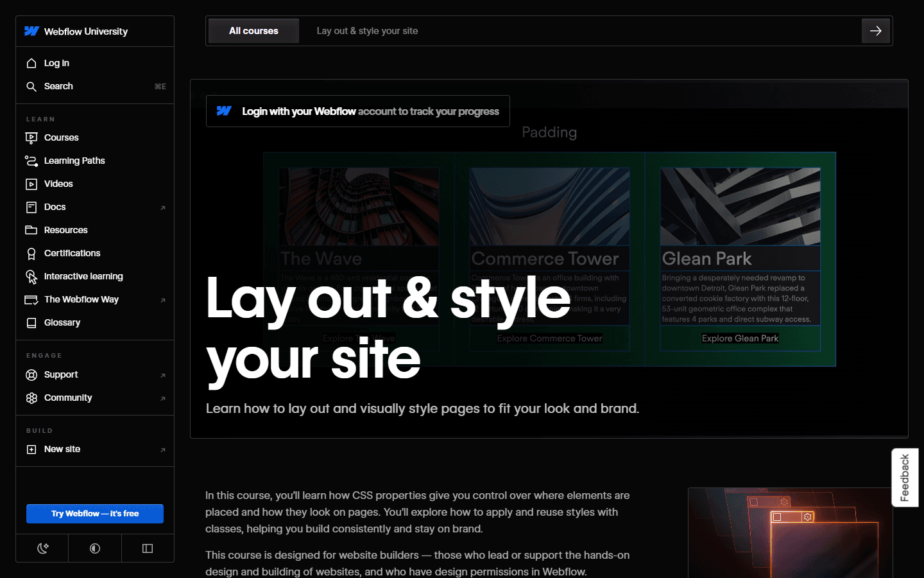Click external arrow beside Support
Image resolution: width=924 pixels, height=578 pixels.
(163, 375)
